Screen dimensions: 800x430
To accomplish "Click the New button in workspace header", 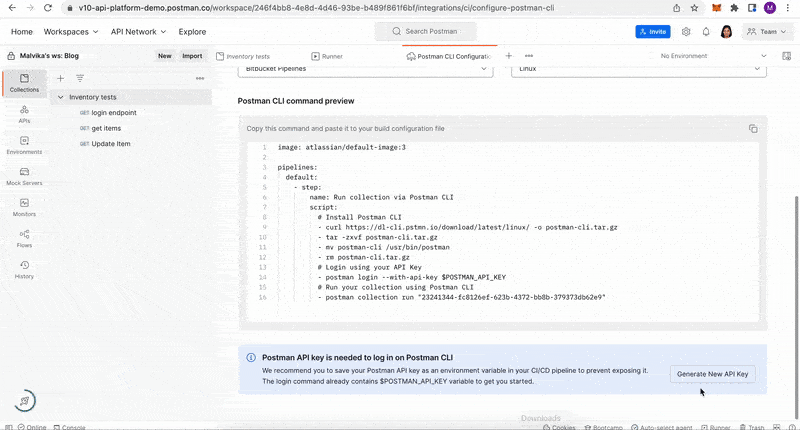I will [165, 56].
